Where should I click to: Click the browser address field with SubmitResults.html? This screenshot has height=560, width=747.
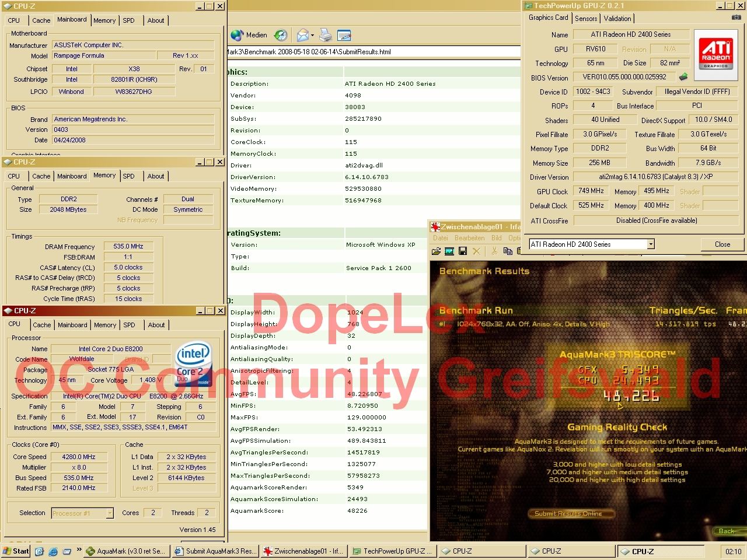point(373,52)
